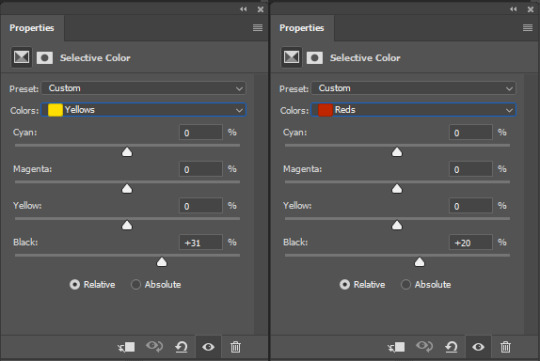This screenshot has height=361, width=540.
Task: Click the yellow color swatch in Colors
Action: click(55, 110)
